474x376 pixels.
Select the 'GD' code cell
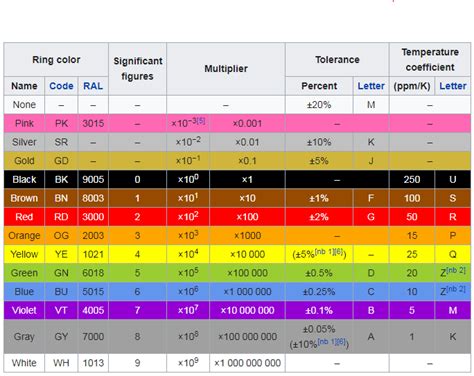[61, 161]
